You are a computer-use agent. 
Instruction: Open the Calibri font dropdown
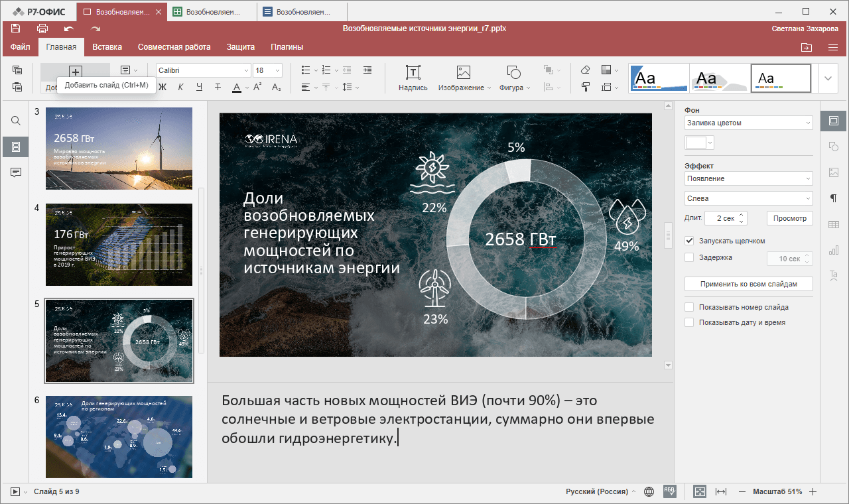tap(245, 69)
